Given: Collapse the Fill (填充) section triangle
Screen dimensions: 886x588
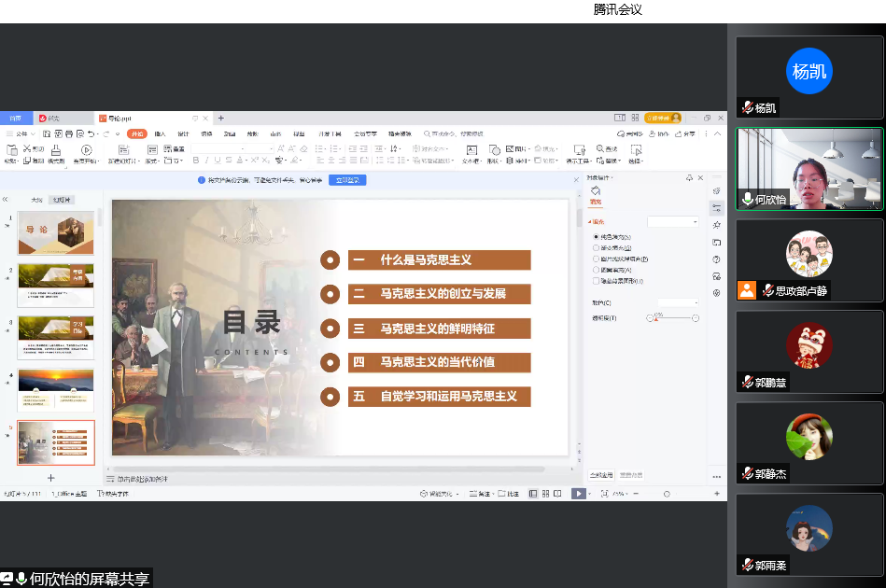Looking at the screenshot, I should tap(589, 222).
